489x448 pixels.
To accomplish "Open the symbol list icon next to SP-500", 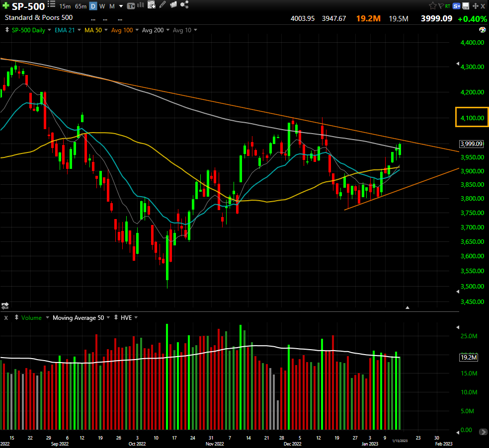I will pos(52,4).
